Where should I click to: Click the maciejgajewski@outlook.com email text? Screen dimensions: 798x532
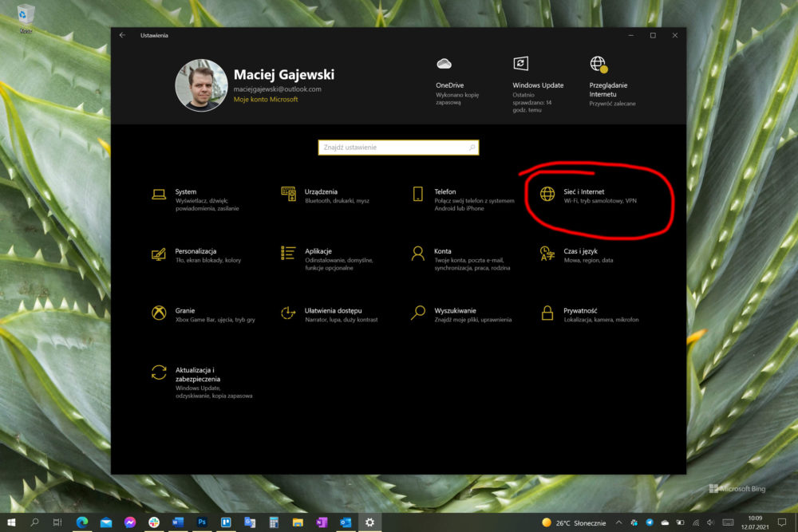pos(278,89)
